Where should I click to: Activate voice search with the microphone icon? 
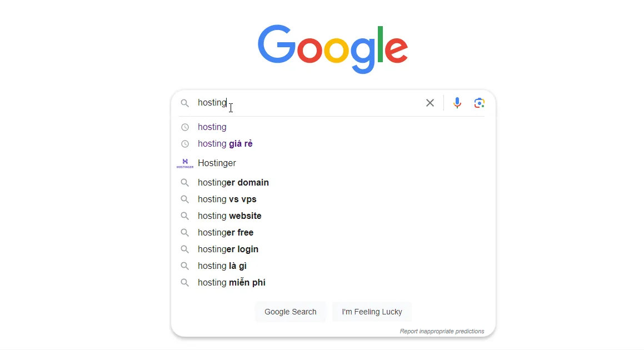[x=457, y=103]
